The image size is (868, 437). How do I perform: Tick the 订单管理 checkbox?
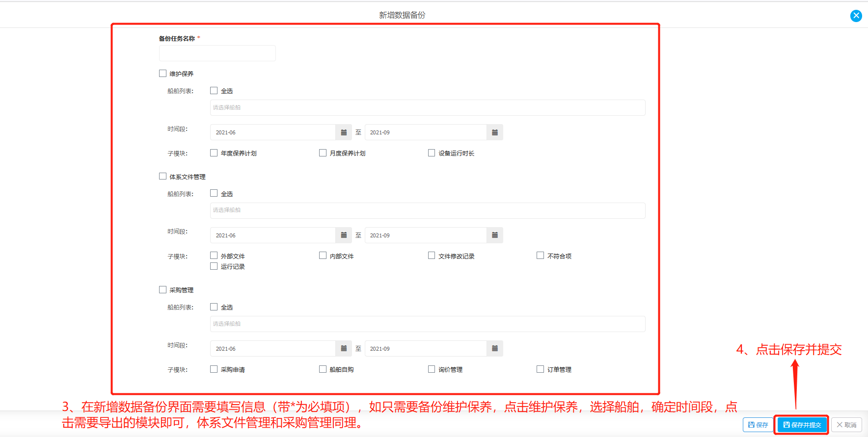click(x=540, y=369)
